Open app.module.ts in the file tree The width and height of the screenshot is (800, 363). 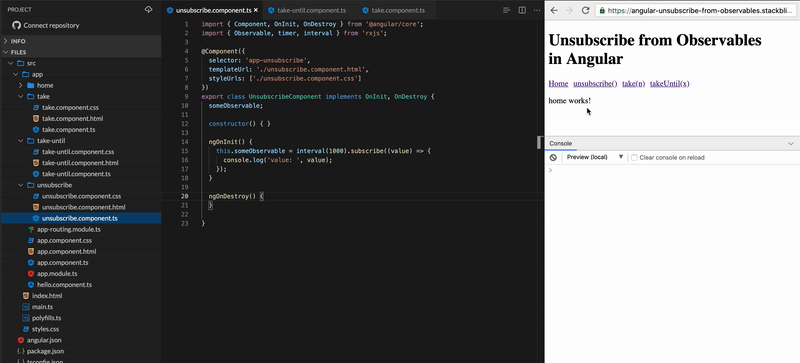coord(57,274)
